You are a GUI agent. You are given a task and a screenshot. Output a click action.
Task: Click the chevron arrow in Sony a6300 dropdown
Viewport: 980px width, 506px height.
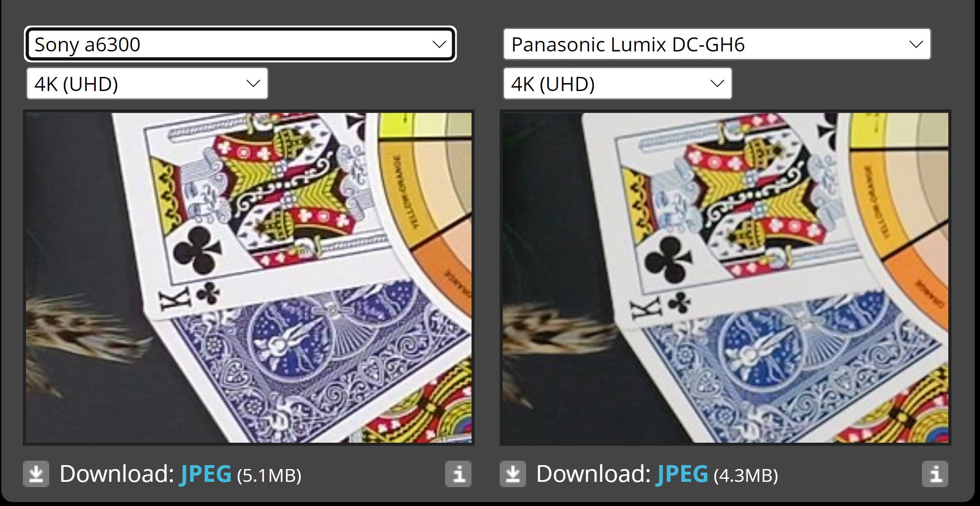coord(439,44)
